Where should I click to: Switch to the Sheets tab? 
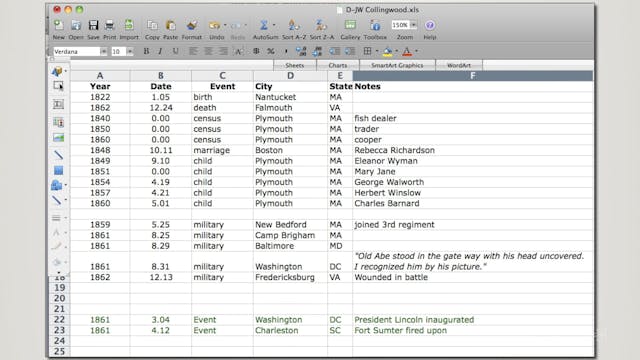pos(294,65)
